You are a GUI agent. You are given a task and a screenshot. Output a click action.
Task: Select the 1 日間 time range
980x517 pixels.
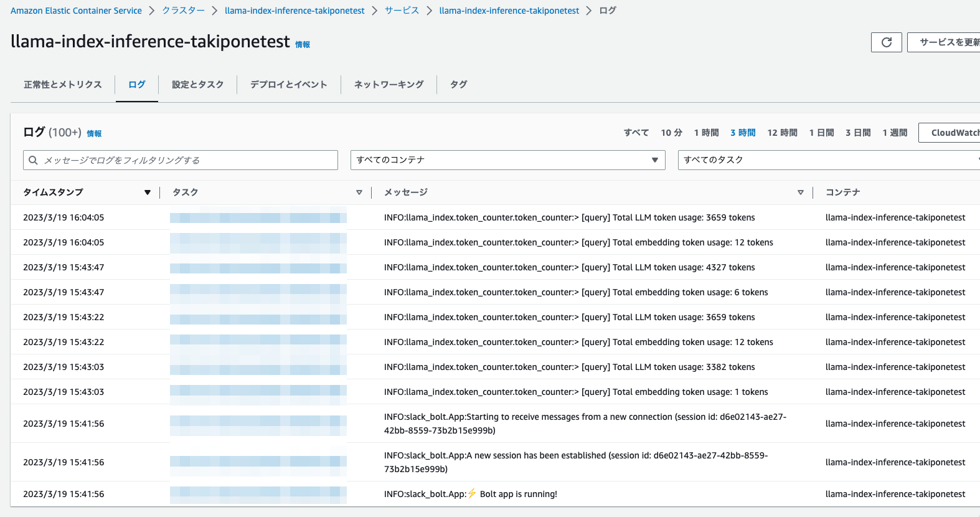[x=822, y=133]
